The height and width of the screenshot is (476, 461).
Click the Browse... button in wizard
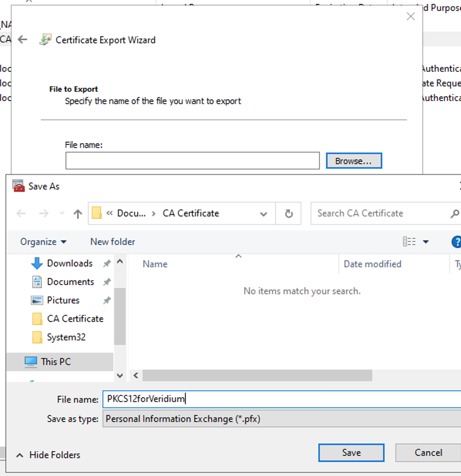(353, 161)
